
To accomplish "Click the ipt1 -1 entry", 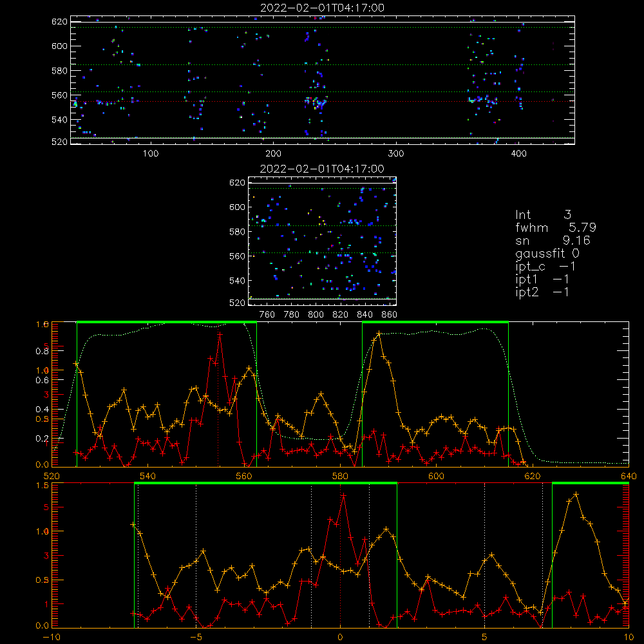I will coord(542,279).
